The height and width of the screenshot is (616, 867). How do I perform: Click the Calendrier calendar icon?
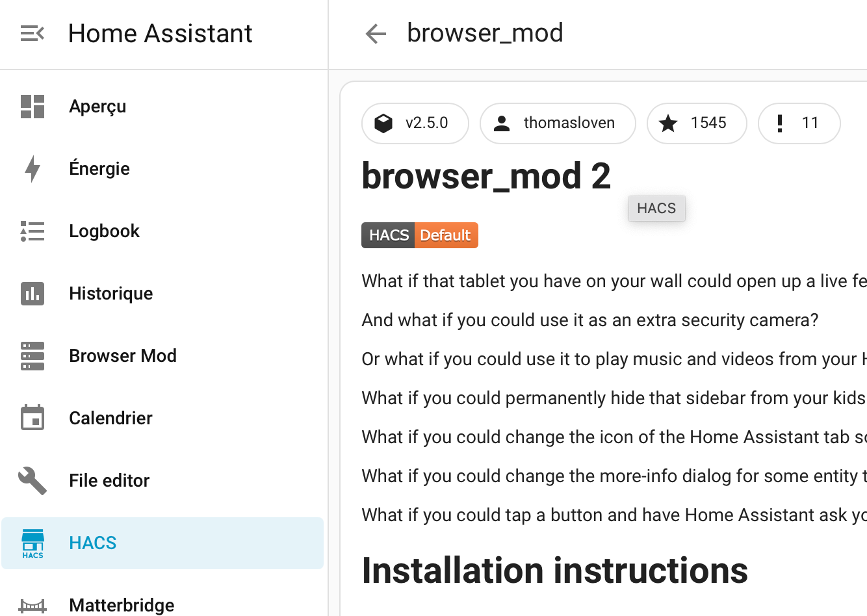click(32, 418)
